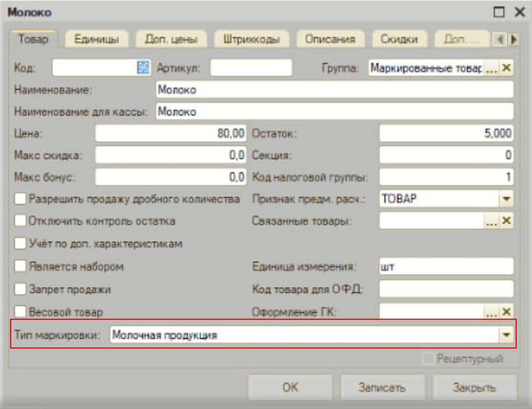This screenshot has height=409, width=532.
Task: Click the OK button
Action: point(290,387)
